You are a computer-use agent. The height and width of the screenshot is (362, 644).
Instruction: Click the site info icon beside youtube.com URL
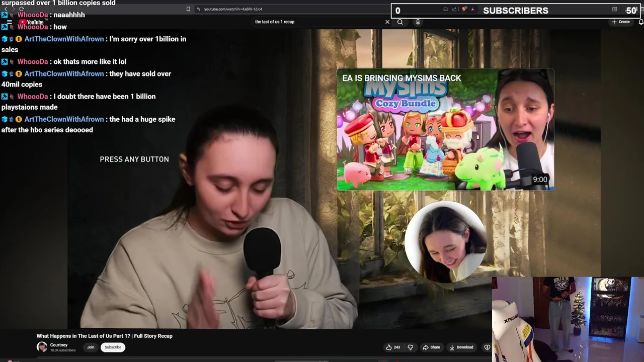pos(199,9)
